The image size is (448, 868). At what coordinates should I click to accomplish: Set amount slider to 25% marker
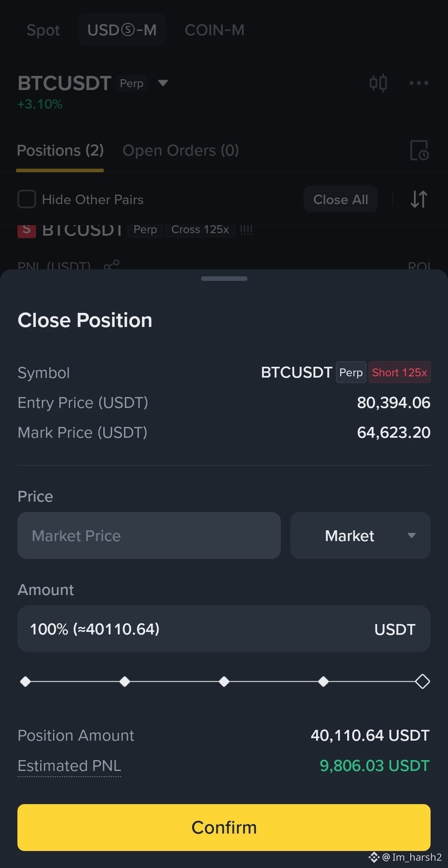[x=124, y=681]
